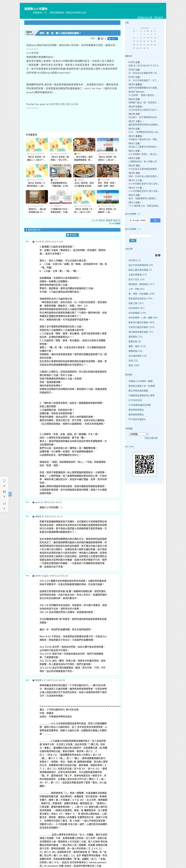Collapse the floating sidebar with chevron

click(10, 494)
